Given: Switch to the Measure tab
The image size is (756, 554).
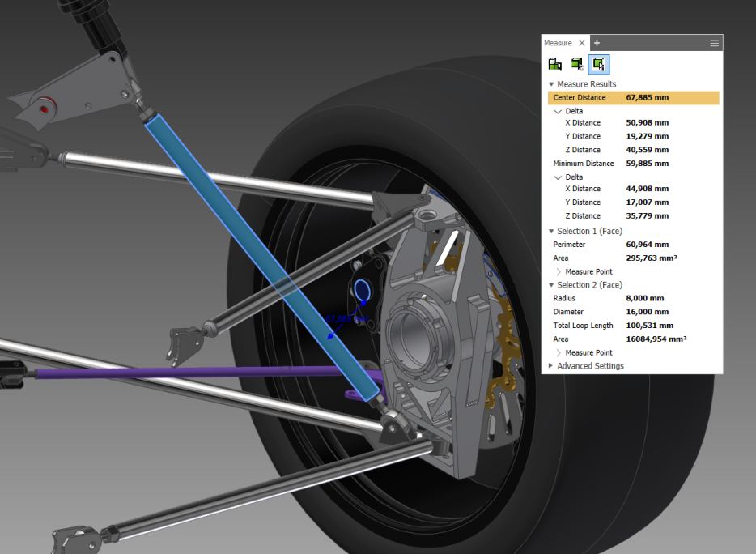Looking at the screenshot, I should point(558,43).
